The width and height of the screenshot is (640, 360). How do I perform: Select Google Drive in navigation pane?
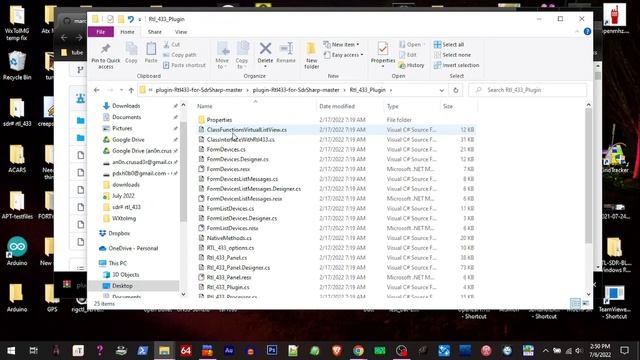pyautogui.click(x=128, y=140)
